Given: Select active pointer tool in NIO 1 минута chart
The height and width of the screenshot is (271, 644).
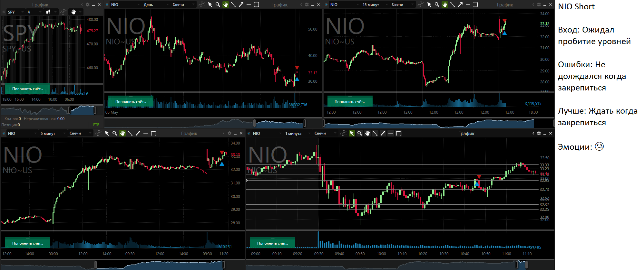Looking at the screenshot, I should [x=352, y=133].
